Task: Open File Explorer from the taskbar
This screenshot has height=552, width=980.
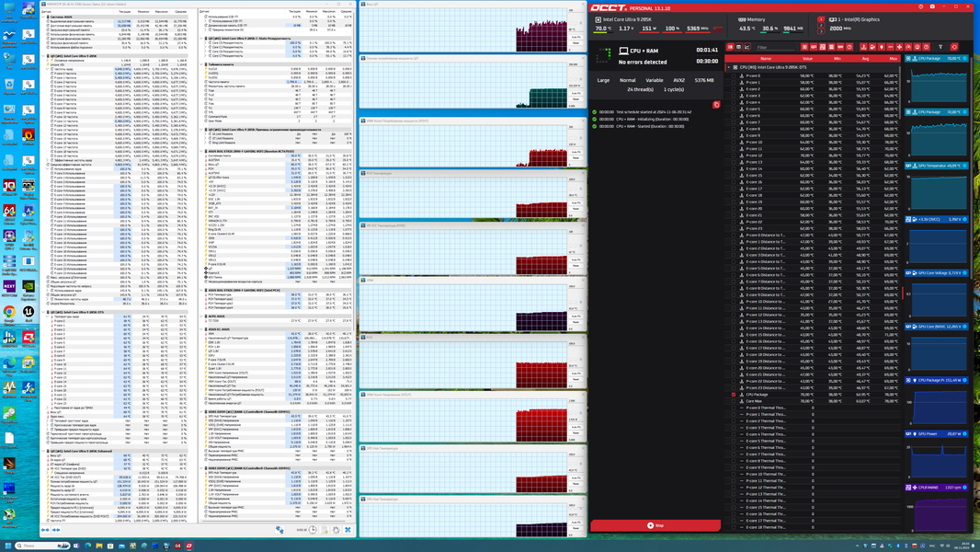Action: click(x=98, y=546)
